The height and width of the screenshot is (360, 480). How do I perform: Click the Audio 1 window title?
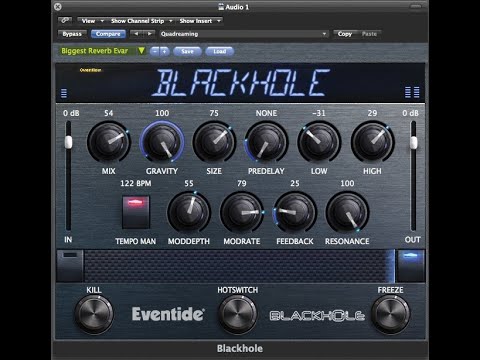(234, 7)
